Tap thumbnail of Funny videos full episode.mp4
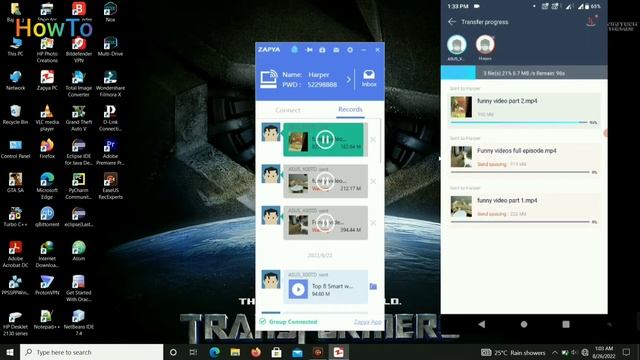 coord(461,157)
